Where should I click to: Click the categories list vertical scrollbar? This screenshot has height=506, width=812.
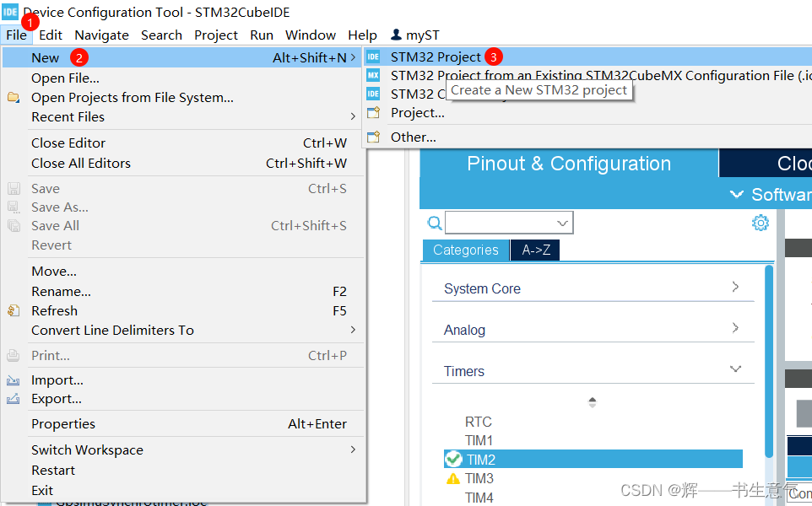point(768,362)
